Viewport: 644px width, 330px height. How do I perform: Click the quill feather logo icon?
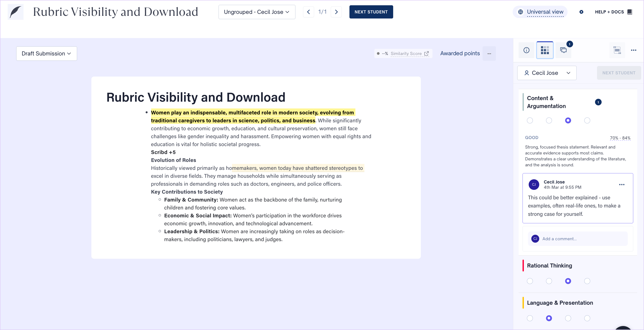coord(16,12)
